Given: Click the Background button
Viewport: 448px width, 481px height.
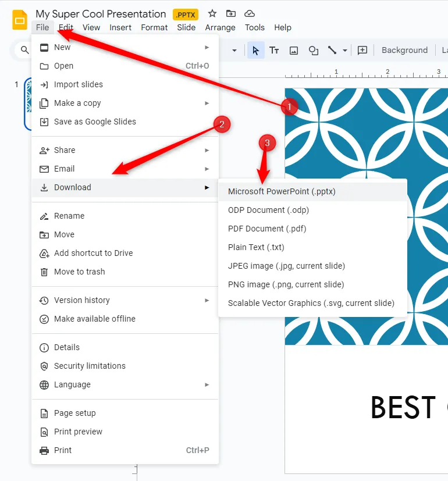Looking at the screenshot, I should pos(404,50).
